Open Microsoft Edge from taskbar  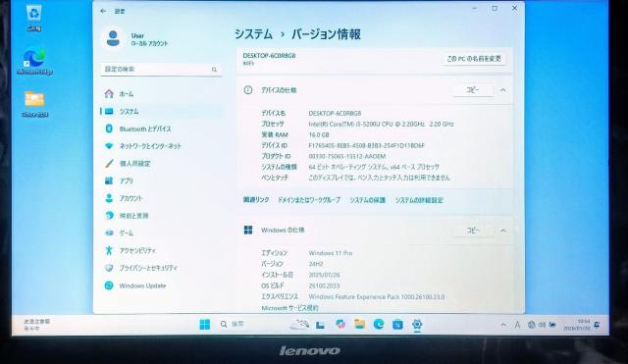[x=379, y=324]
